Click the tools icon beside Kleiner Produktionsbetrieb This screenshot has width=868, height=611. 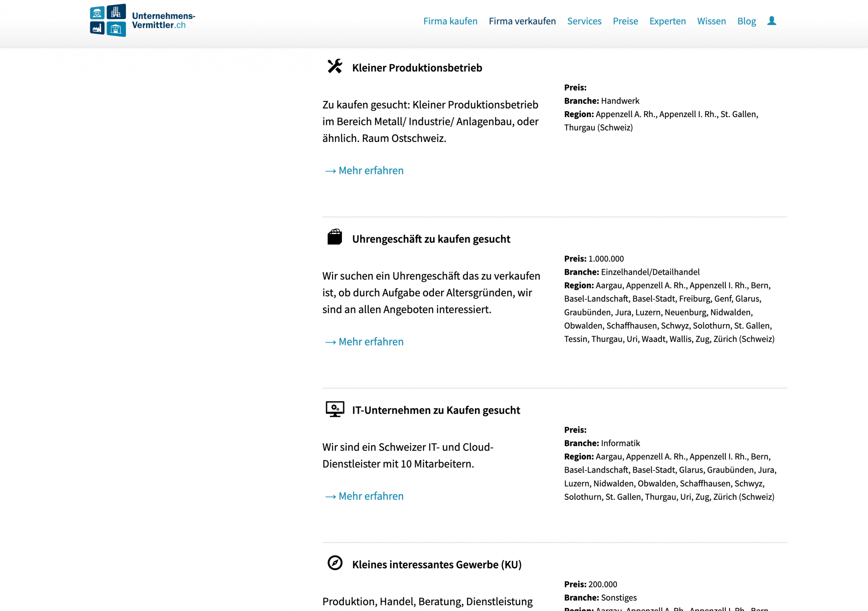point(335,67)
